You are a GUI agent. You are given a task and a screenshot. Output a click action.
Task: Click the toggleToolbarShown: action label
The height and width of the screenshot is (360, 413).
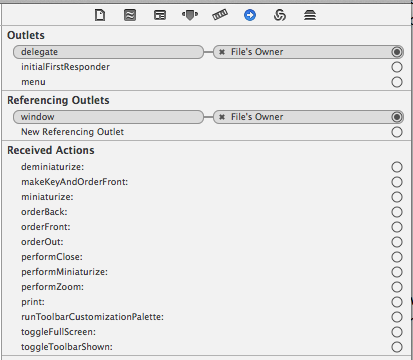point(67,347)
